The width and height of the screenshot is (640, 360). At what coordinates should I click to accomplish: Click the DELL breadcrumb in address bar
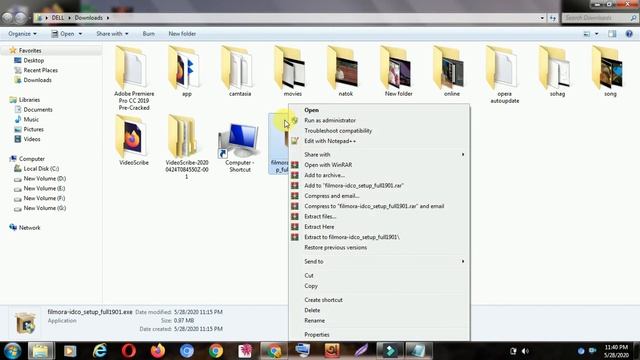pos(58,18)
